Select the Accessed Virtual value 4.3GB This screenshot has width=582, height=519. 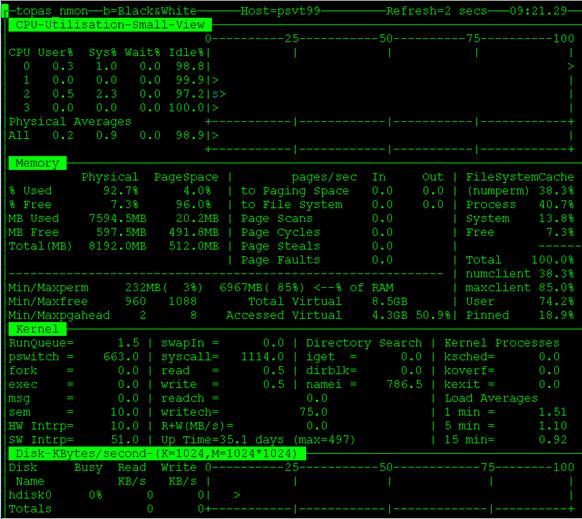pos(389,315)
